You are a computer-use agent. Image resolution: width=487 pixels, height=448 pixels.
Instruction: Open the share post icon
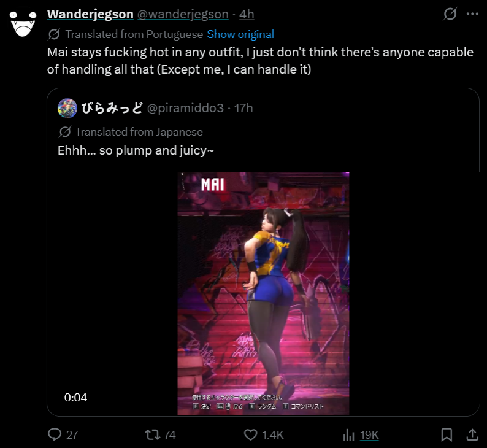[x=472, y=434]
